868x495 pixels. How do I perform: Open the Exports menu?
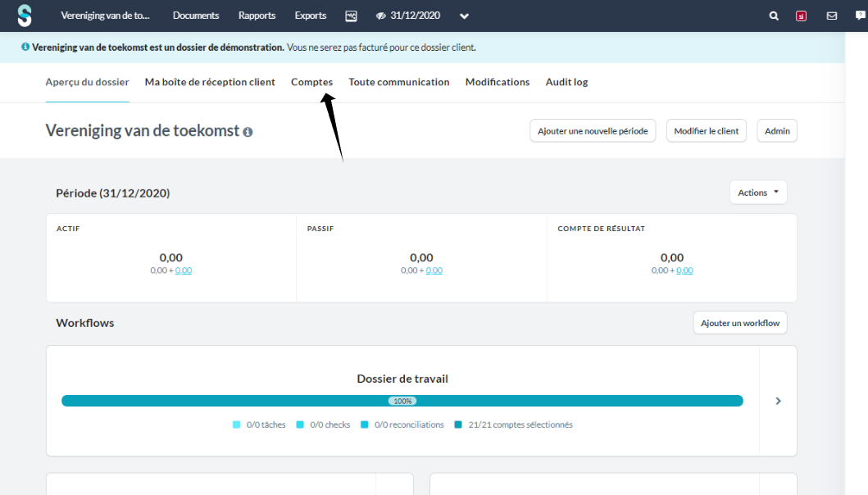(311, 16)
